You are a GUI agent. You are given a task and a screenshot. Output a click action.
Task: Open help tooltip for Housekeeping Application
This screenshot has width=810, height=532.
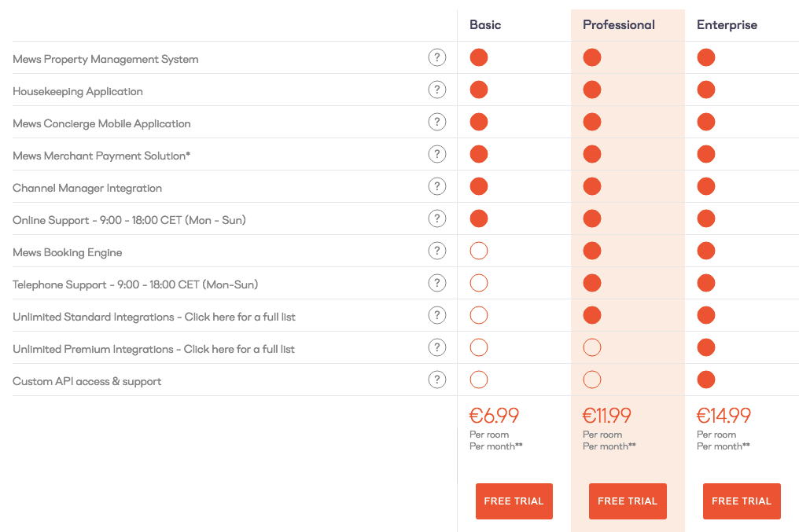[436, 90]
